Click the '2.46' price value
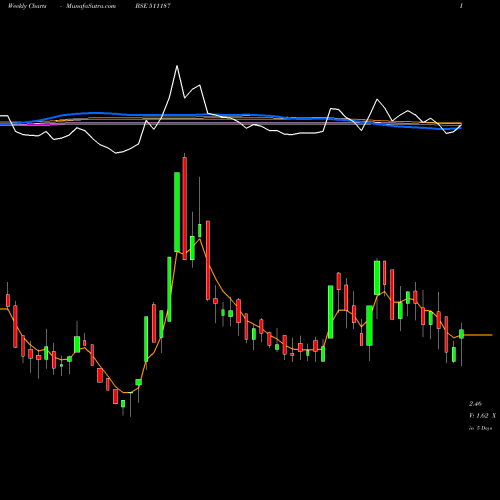Viewport: 500px width, 500px height. coord(475,404)
